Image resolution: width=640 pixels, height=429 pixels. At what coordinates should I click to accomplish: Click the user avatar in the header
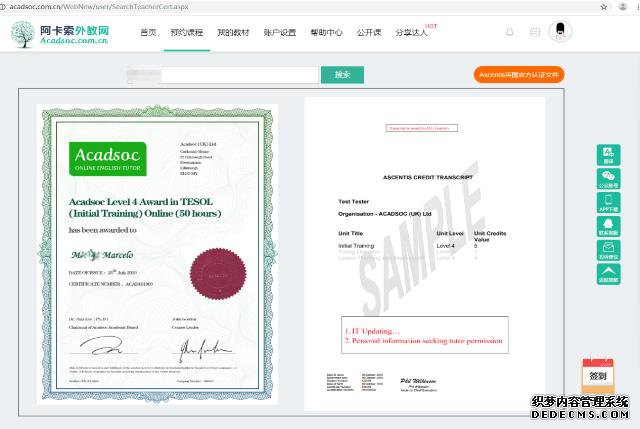pyautogui.click(x=560, y=31)
